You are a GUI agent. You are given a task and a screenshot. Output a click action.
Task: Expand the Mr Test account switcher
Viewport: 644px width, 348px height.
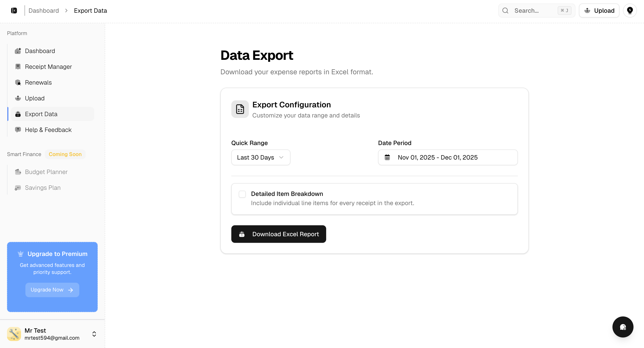pos(94,334)
